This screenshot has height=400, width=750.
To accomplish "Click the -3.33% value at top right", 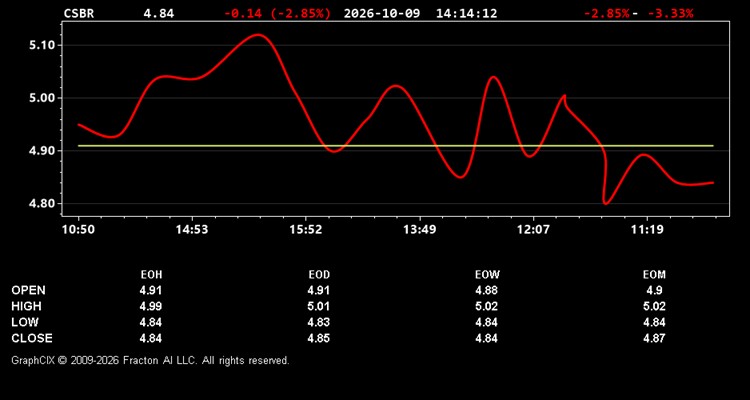I will point(670,13).
